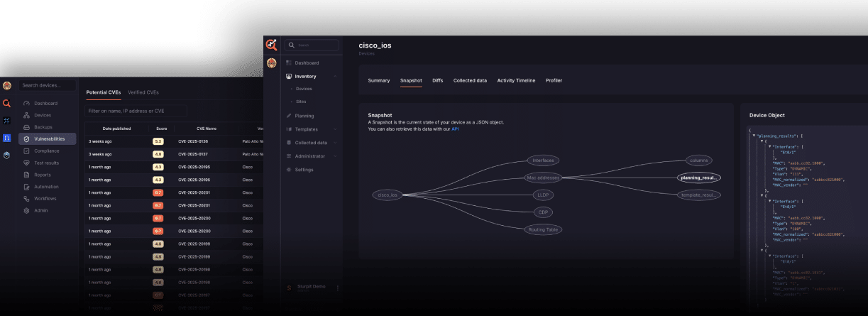Click the Inventory monitor icon

(x=289, y=76)
